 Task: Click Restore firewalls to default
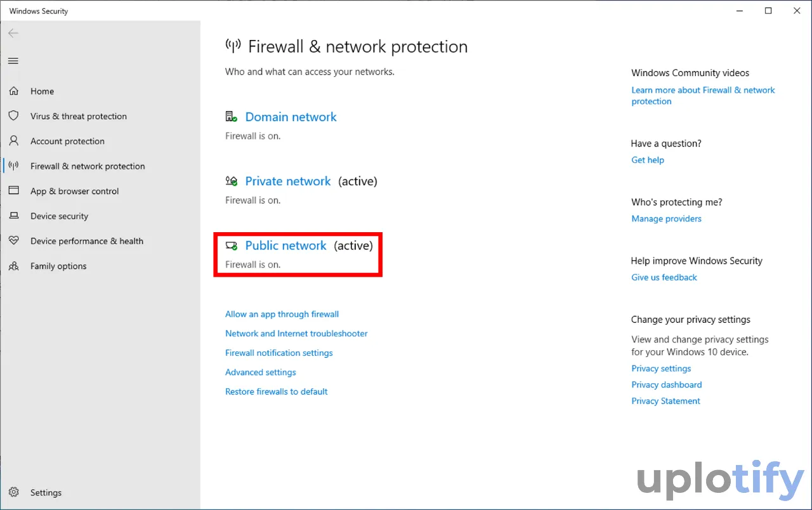coord(276,391)
